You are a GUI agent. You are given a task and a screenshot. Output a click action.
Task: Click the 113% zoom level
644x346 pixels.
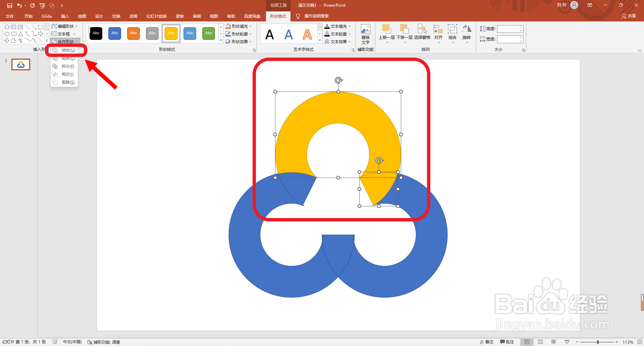pos(628,342)
